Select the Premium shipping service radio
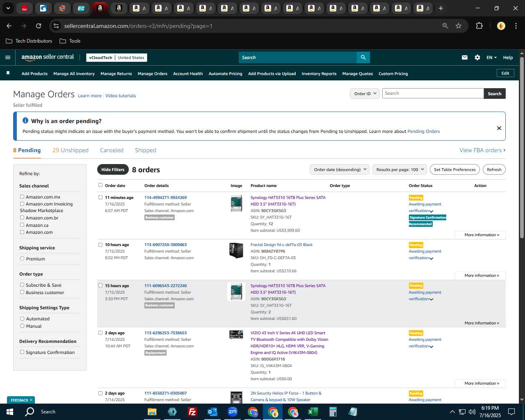Screen dimensions: 525x420 [22, 258]
